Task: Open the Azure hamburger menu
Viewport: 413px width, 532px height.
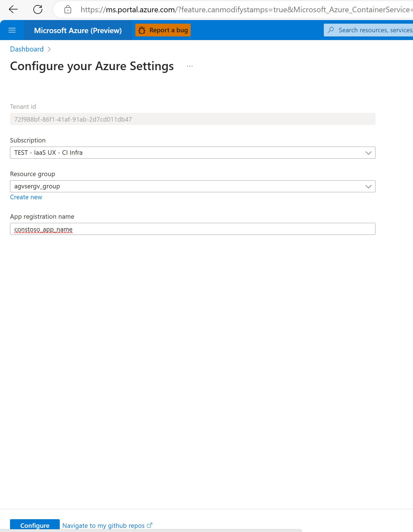Action: [12, 30]
